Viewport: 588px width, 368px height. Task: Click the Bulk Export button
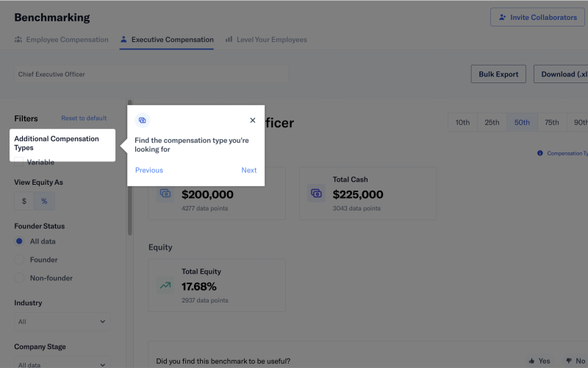[498, 74]
